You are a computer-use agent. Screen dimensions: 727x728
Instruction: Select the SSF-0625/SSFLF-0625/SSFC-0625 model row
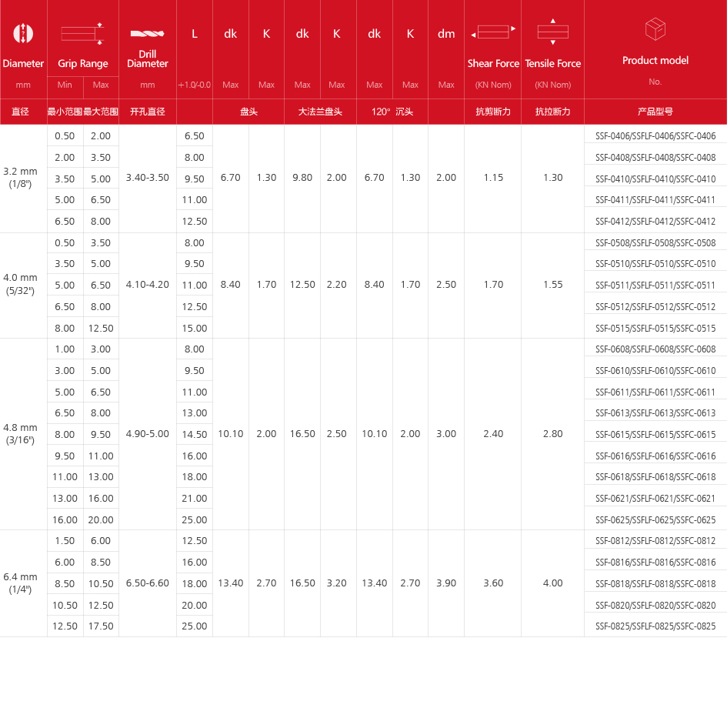click(655, 520)
